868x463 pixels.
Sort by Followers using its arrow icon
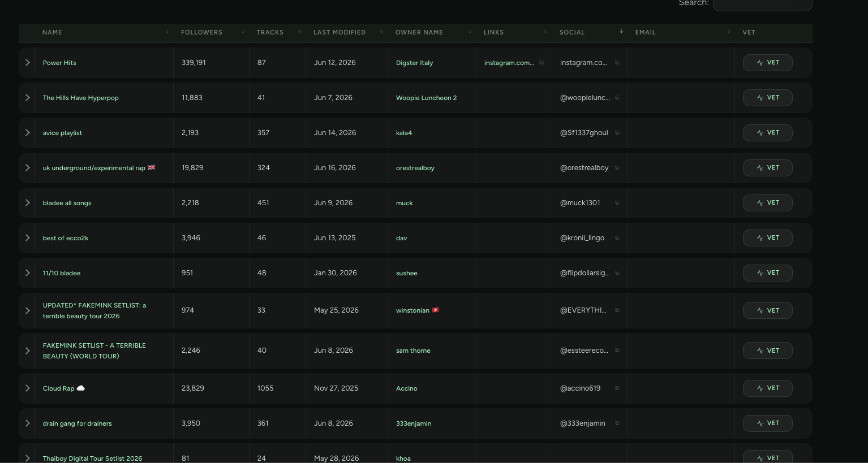click(243, 32)
